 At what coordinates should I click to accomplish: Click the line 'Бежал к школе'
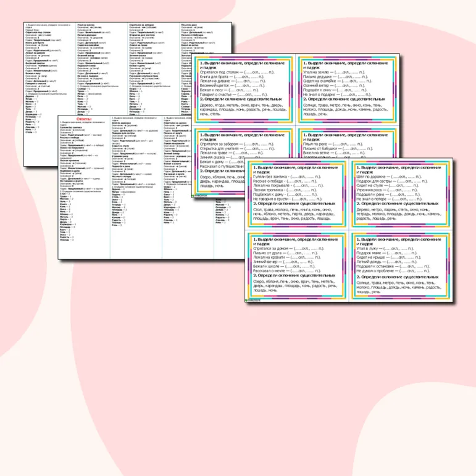tap(284, 266)
